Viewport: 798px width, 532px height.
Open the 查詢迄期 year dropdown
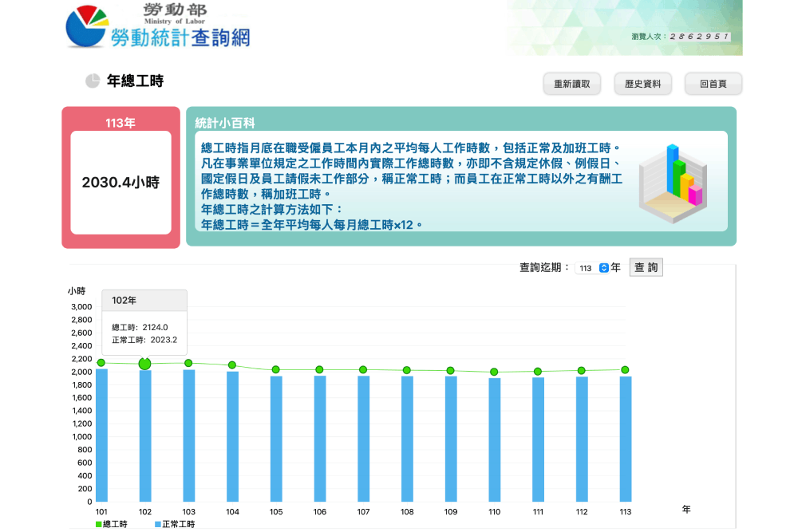593,268
